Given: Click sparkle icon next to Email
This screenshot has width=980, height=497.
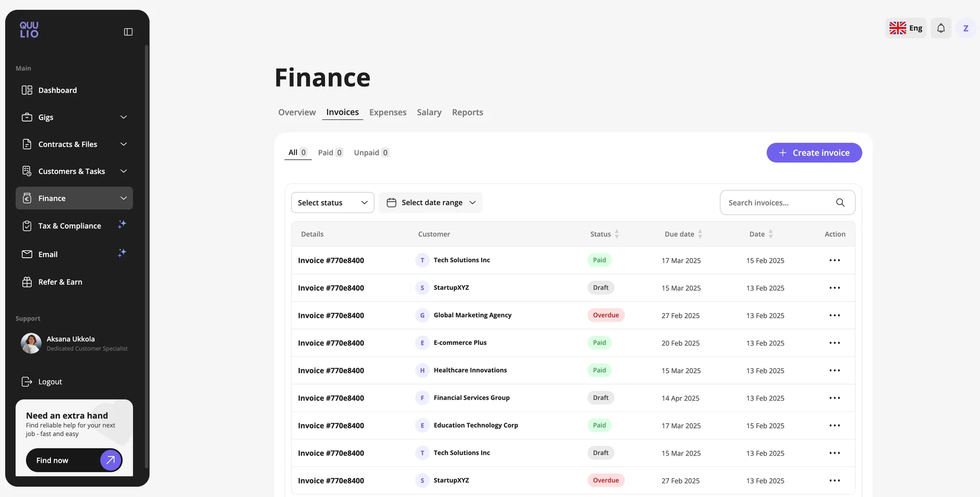Looking at the screenshot, I should (x=122, y=253).
